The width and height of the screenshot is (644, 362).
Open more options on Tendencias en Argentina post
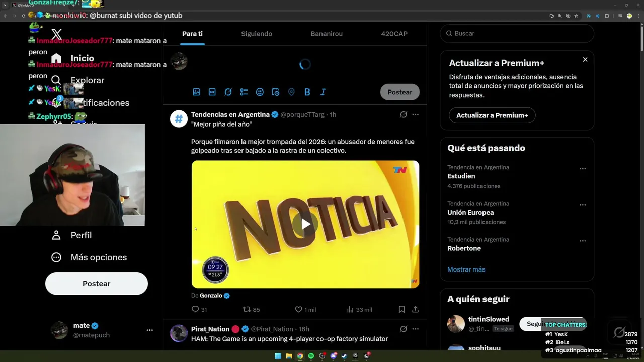click(x=416, y=115)
